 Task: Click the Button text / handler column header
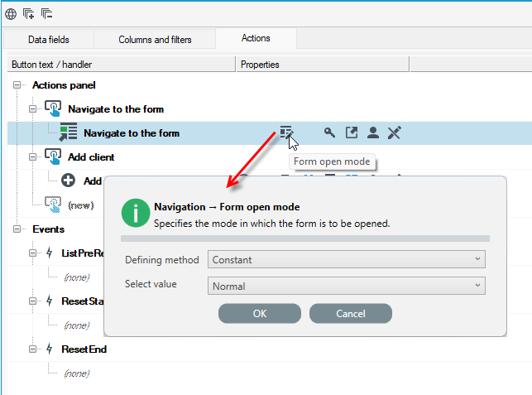[121, 65]
